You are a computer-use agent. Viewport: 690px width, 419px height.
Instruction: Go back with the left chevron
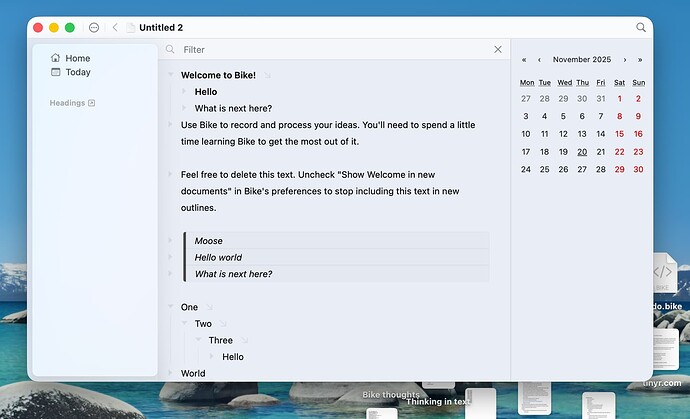tap(115, 28)
